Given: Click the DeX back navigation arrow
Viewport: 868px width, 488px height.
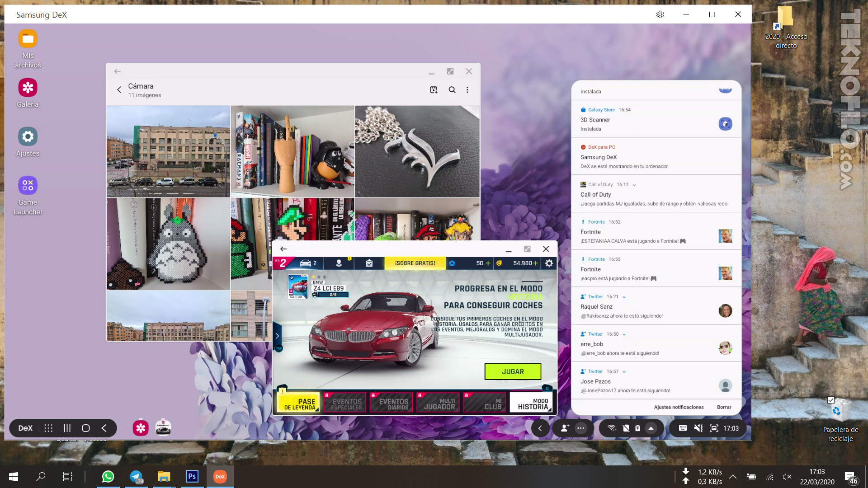Looking at the screenshot, I should click(104, 428).
